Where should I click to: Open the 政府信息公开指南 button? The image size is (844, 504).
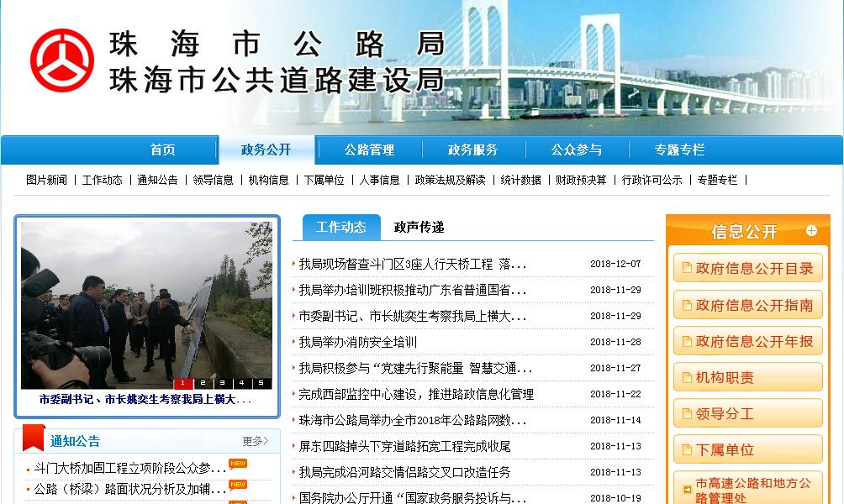click(x=747, y=306)
